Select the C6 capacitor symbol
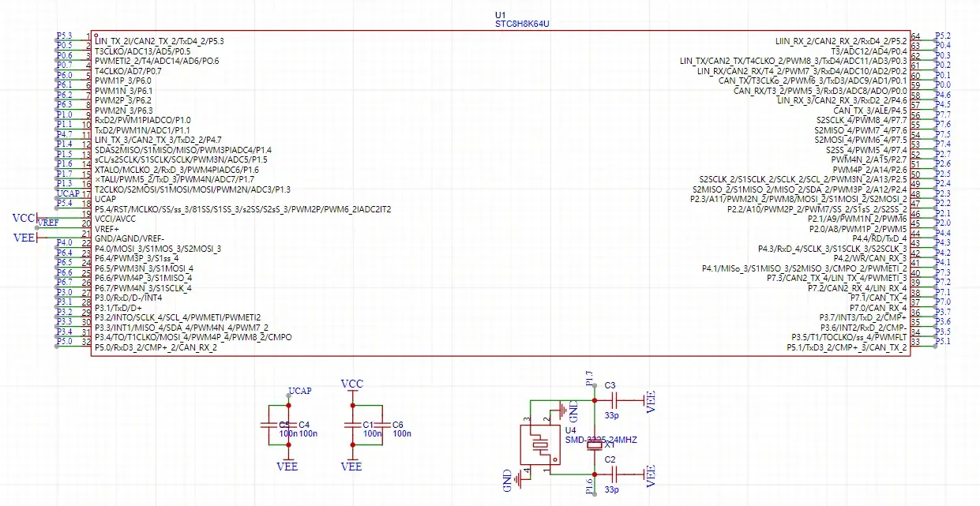This screenshot has width=980, height=506. pyautogui.click(x=381, y=425)
